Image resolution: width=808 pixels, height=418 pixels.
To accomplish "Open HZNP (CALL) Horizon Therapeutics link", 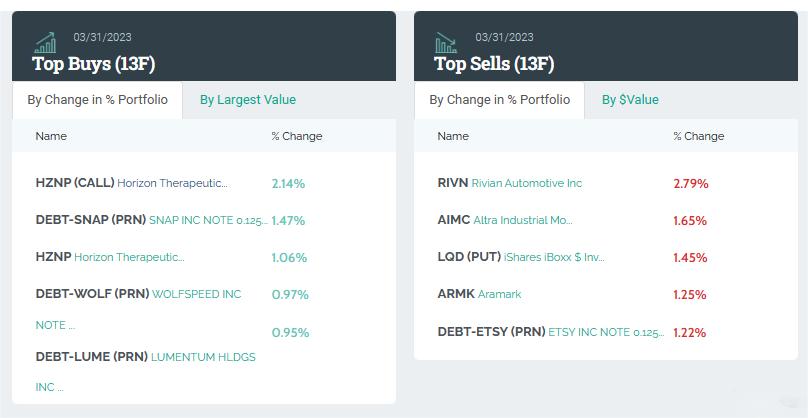I will pos(131,183).
